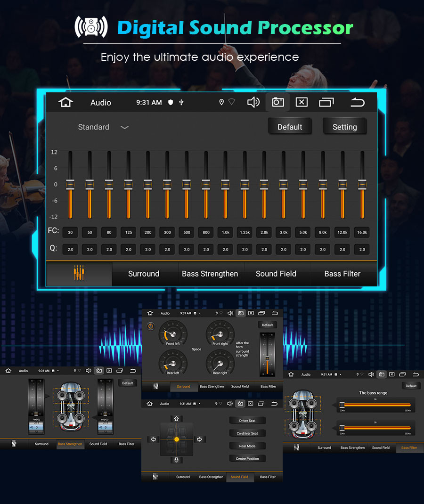Viewport: 424px width, 504px height.
Task: Toggle the surround power button
Action: (x=150, y=326)
